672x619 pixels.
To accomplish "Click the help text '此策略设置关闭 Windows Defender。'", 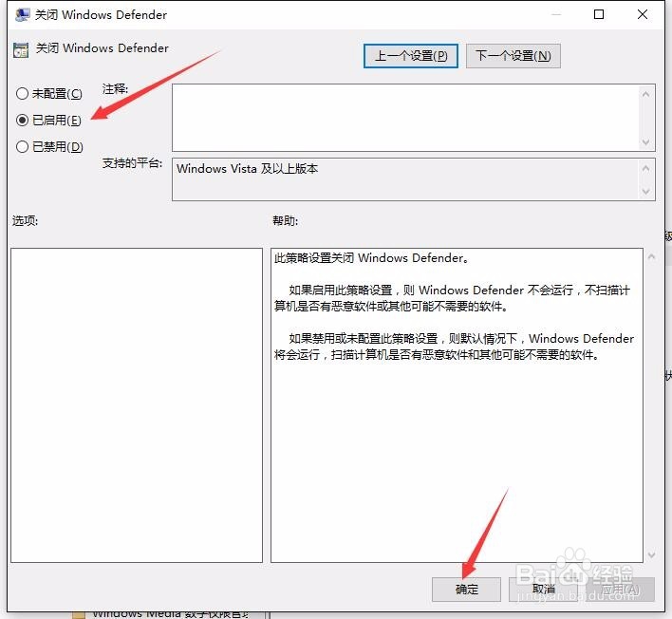I will 371,258.
